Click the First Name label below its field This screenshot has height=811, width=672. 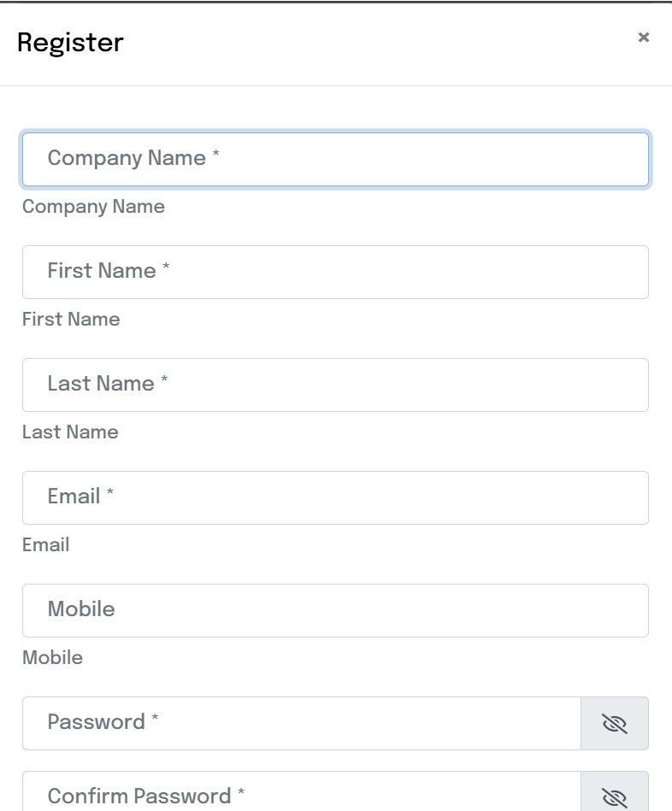click(71, 320)
